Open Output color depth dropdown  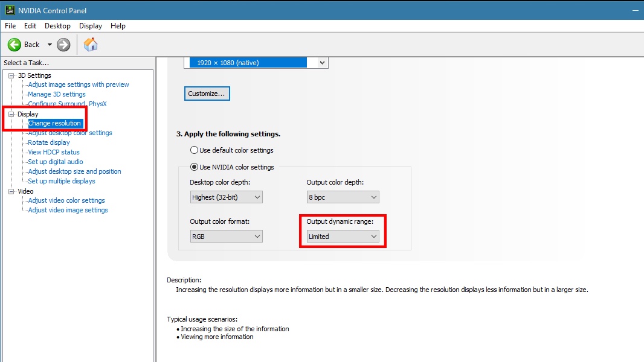pyautogui.click(x=343, y=197)
